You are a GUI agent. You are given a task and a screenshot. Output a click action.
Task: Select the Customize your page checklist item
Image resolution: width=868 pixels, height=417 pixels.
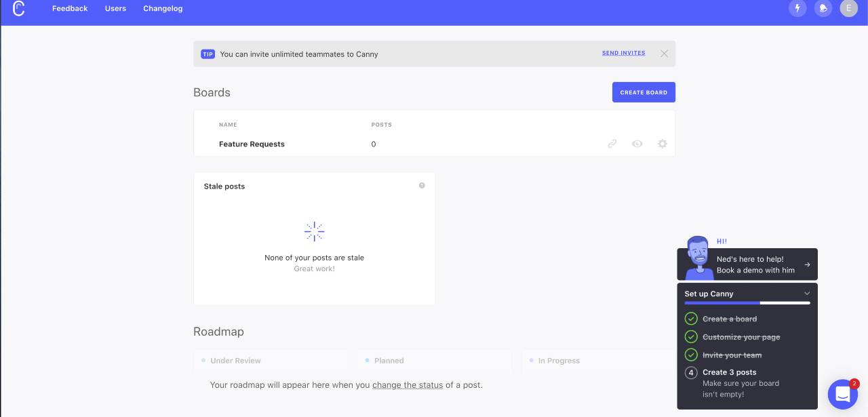(741, 337)
